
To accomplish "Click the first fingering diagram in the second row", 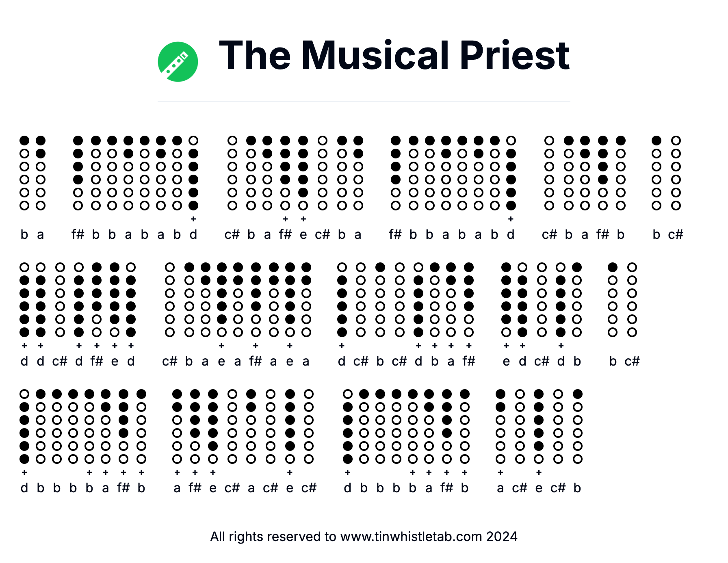I will click(x=24, y=300).
